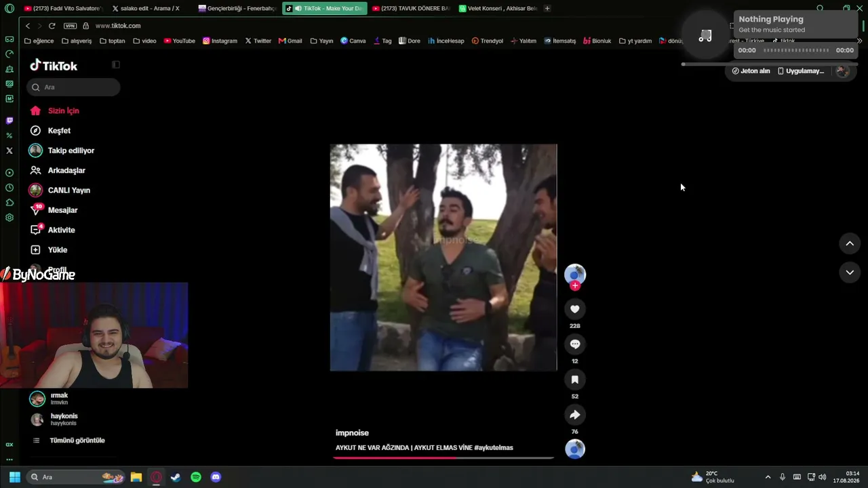Click the TikTok logo
Viewport: 868px width, 488px height.
[x=54, y=66]
